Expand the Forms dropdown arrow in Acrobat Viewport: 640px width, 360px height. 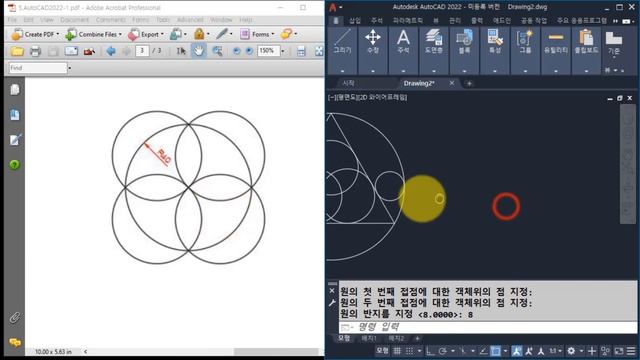tap(273, 34)
